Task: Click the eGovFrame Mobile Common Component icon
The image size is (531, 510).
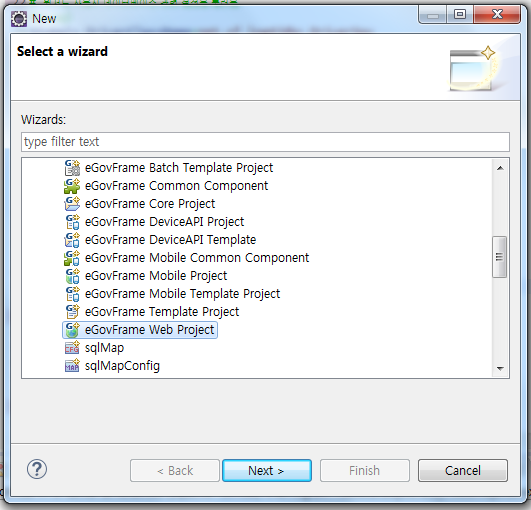Action: [72, 258]
